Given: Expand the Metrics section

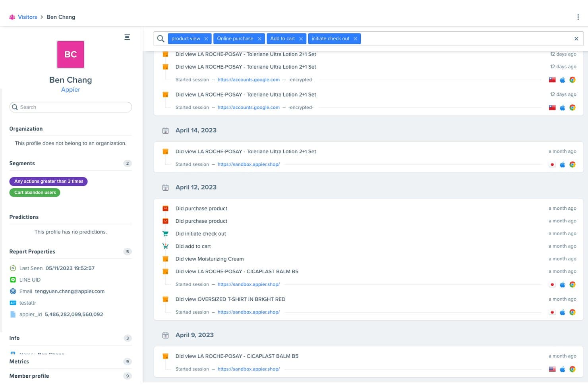Looking at the screenshot, I should [x=70, y=361].
